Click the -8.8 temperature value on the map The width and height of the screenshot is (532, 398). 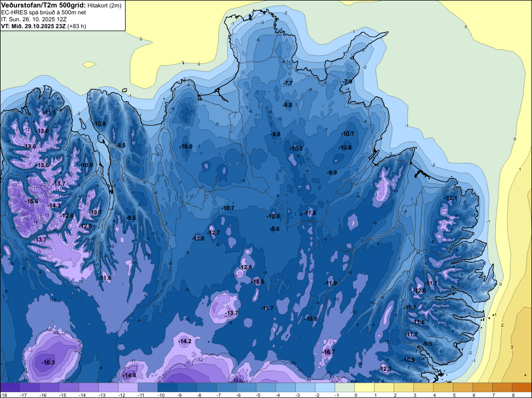(x=287, y=105)
